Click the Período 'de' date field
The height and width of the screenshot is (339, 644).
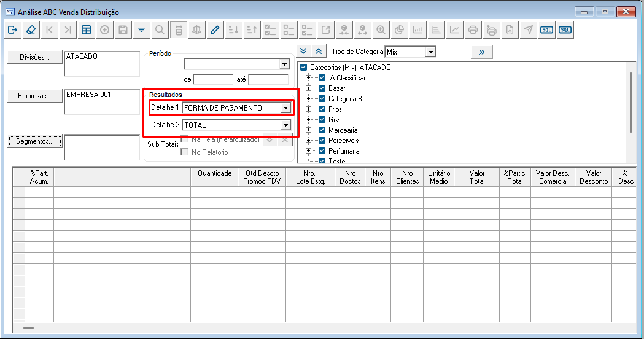coord(213,79)
